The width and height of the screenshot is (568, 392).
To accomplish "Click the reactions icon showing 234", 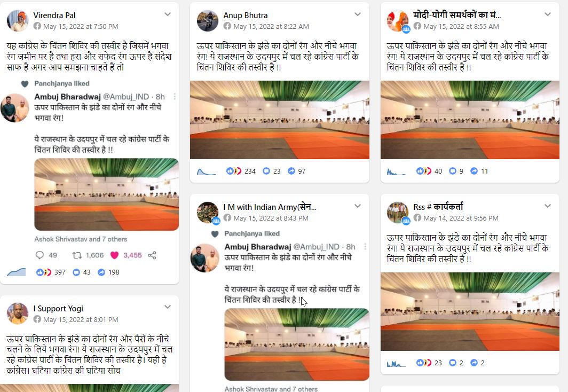I will point(234,171).
